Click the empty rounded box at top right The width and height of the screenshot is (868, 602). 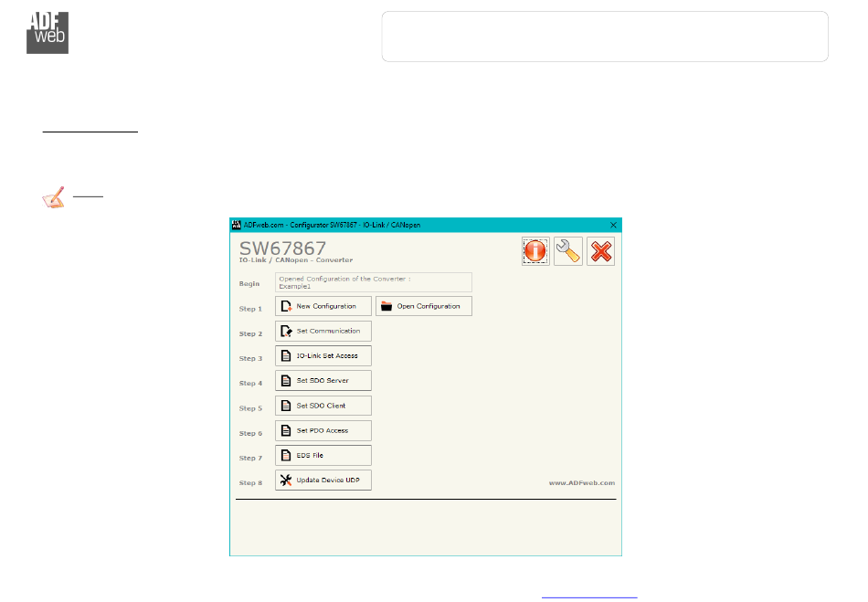[x=605, y=37]
